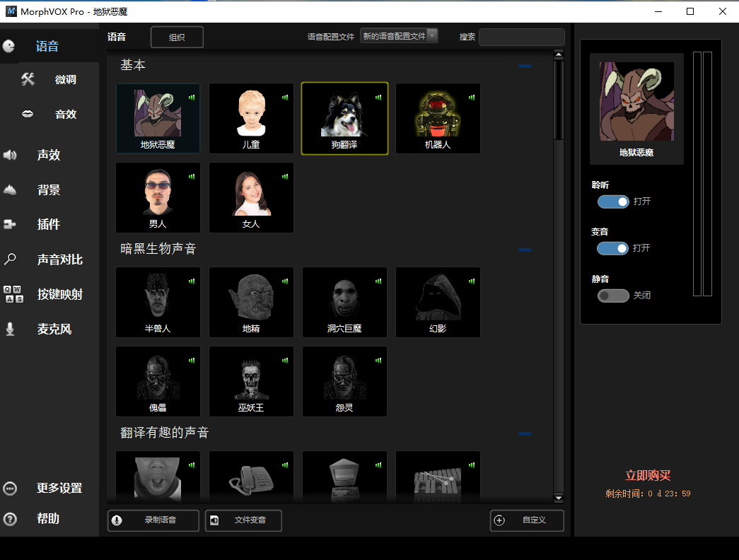Open the 麦克风 microphone settings
Viewport: 739px width, 560px height.
54,329
